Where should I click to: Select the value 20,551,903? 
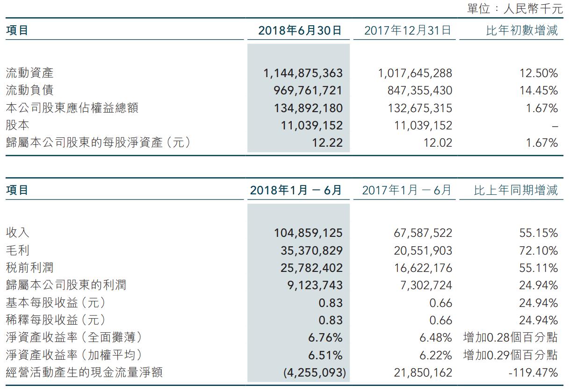tap(424, 250)
